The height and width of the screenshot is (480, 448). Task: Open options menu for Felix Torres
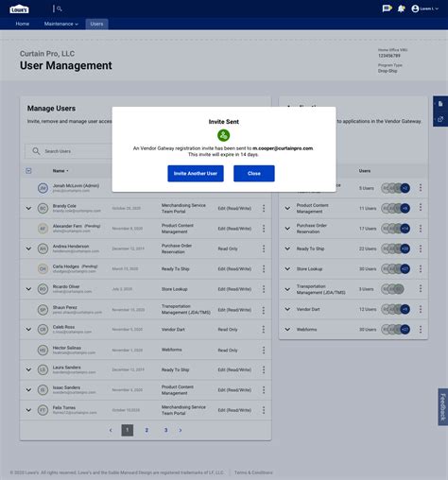pos(264,410)
